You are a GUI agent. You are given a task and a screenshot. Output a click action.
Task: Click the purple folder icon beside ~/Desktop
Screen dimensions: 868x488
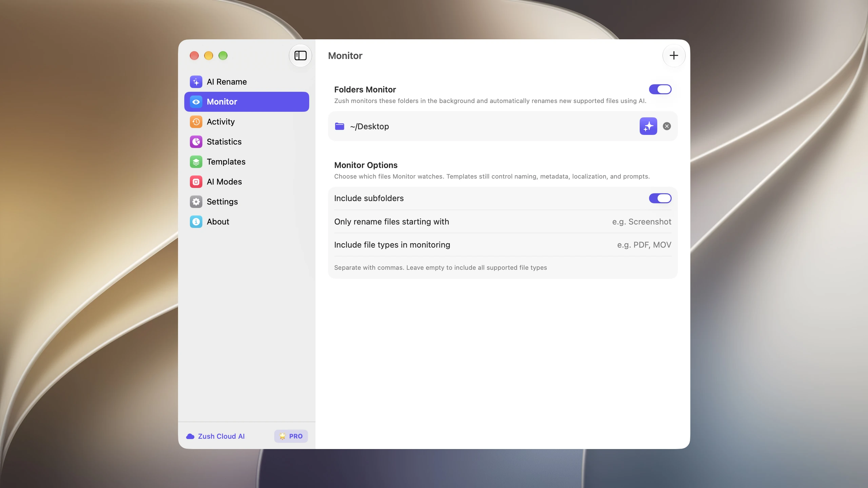click(339, 126)
